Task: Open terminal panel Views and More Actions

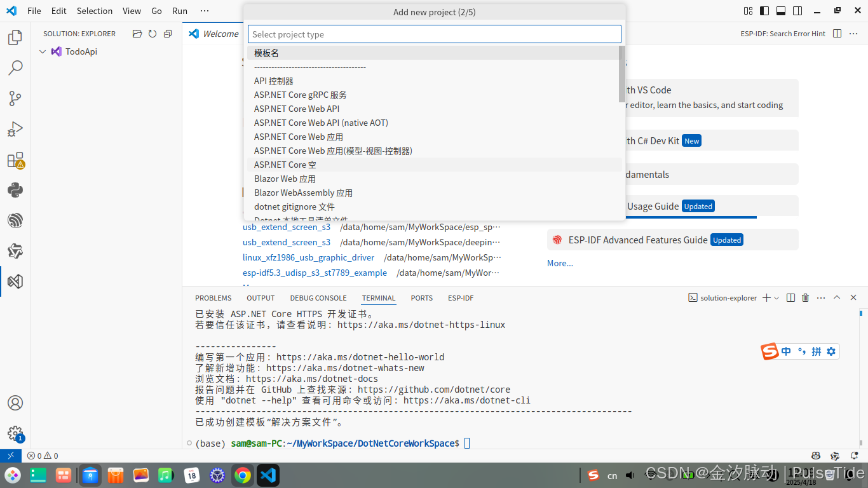Action: pyautogui.click(x=821, y=297)
